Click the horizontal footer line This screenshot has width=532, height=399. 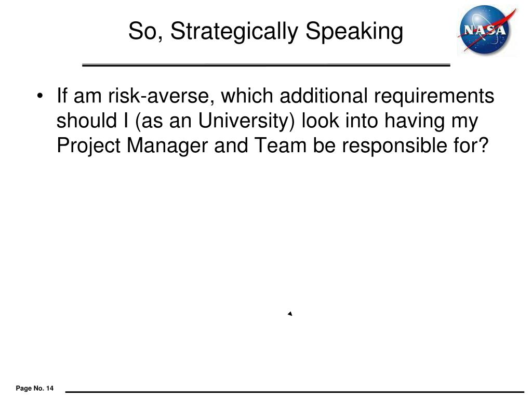(x=295, y=392)
